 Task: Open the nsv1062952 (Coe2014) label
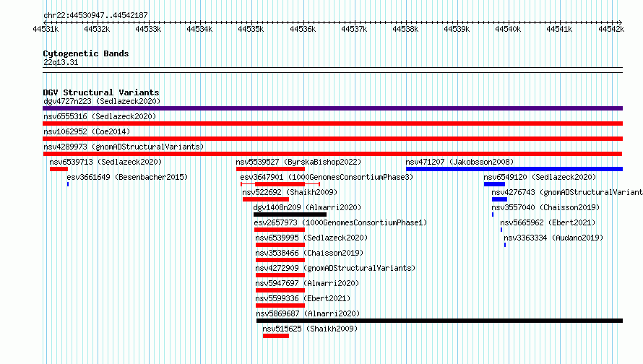click(x=87, y=131)
